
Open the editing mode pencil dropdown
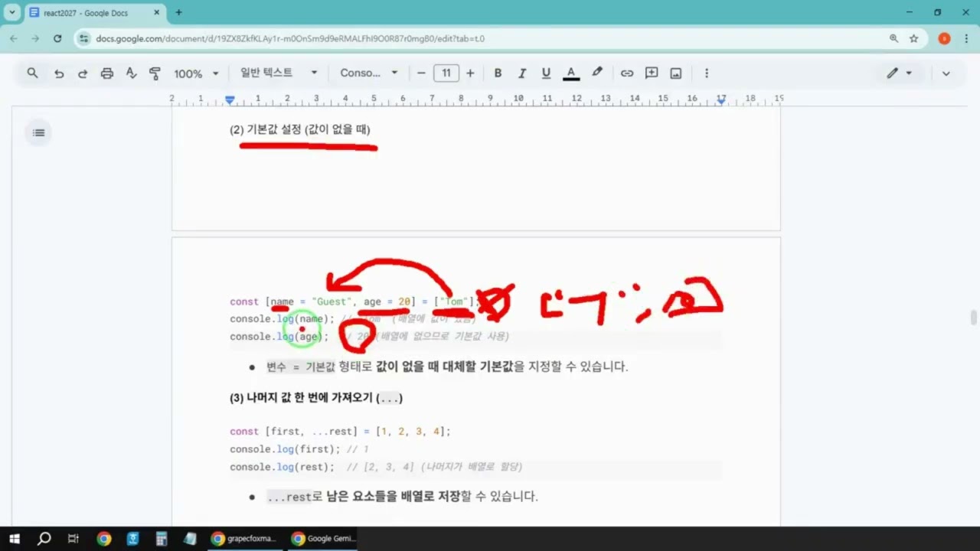point(900,73)
